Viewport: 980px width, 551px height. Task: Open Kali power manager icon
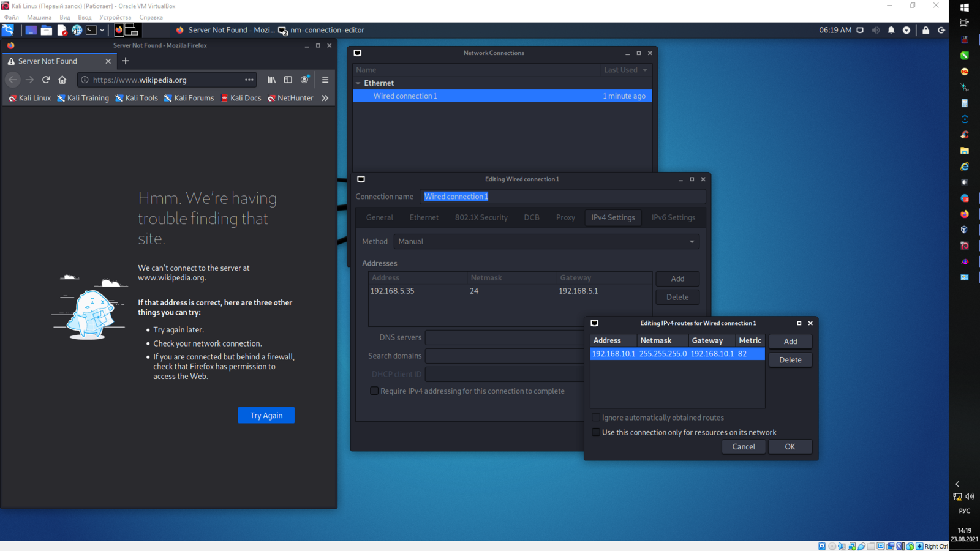[x=907, y=30]
